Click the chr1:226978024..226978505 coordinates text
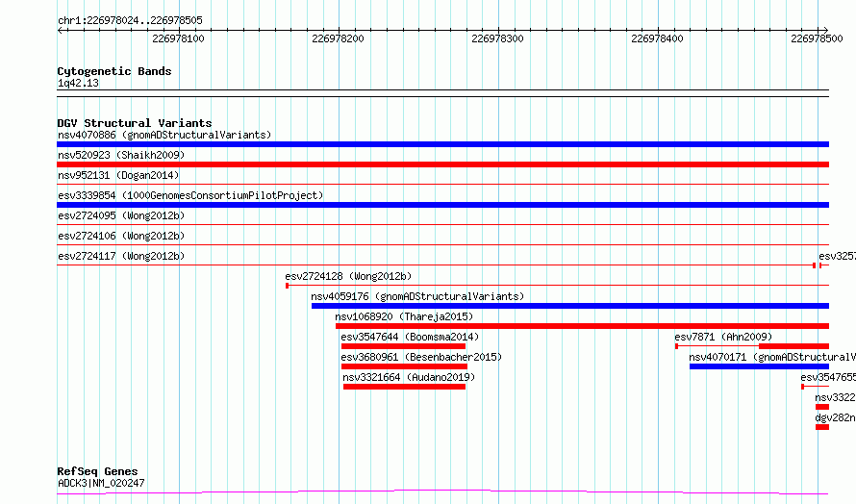The height and width of the screenshot is (504, 856). point(130,21)
